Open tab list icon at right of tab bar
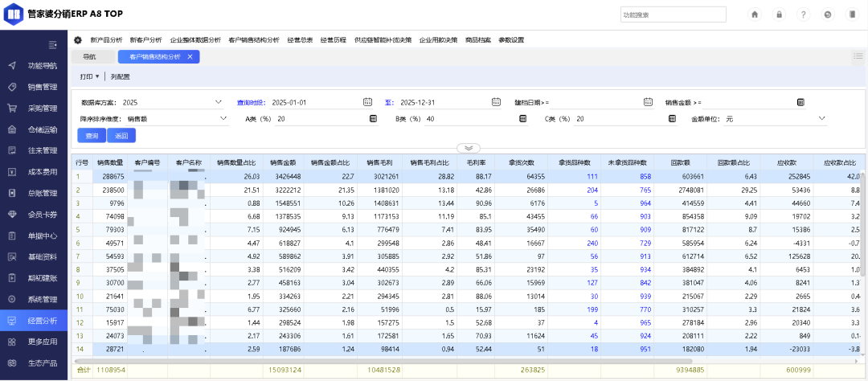Screen dimensions: 868x381 click(x=858, y=56)
